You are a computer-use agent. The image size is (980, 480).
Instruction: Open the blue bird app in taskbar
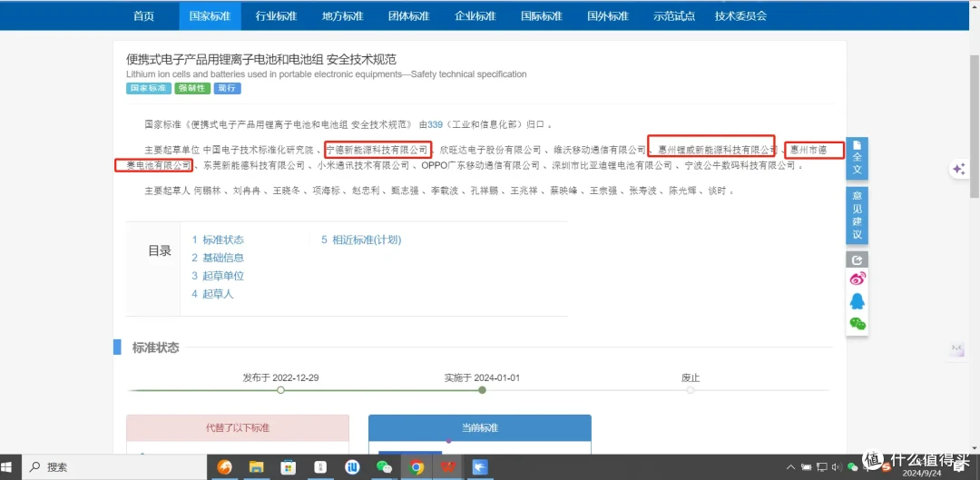click(x=481, y=467)
